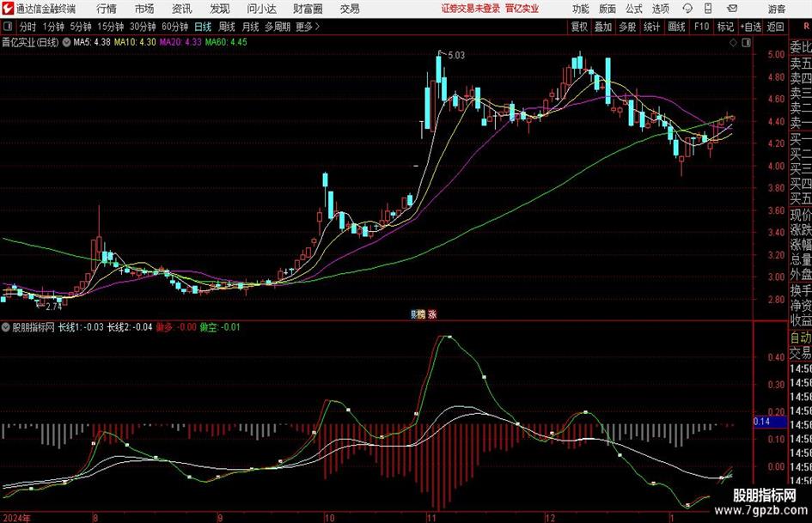812x523 pixels.
Task: Click the MA60: 4.45 label
Action: point(226,42)
